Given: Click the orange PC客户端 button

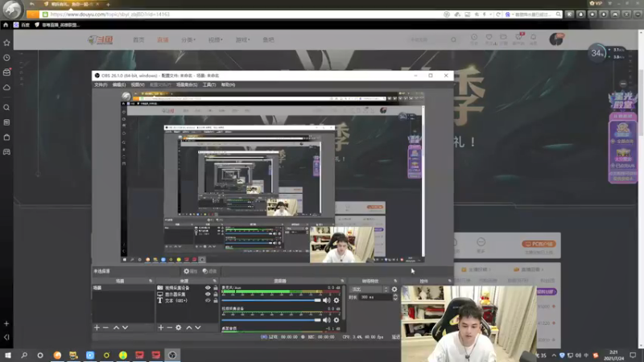Looking at the screenshot, I should pos(539,244).
